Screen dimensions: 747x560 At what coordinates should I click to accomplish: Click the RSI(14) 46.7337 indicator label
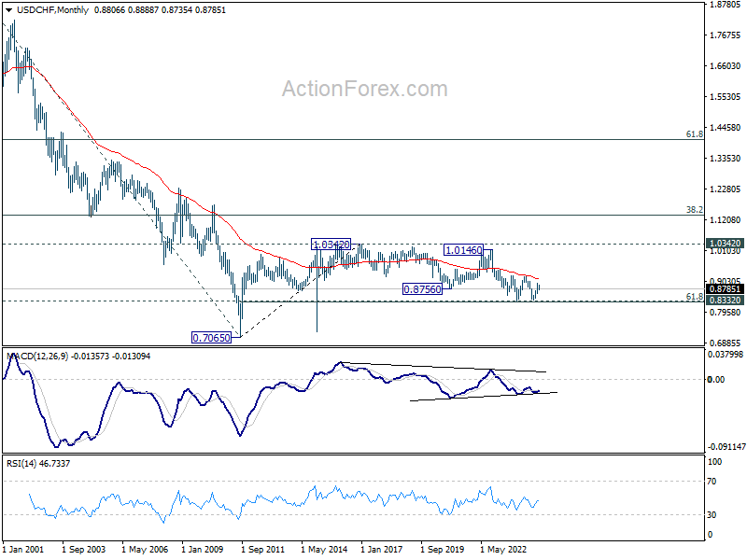38,463
